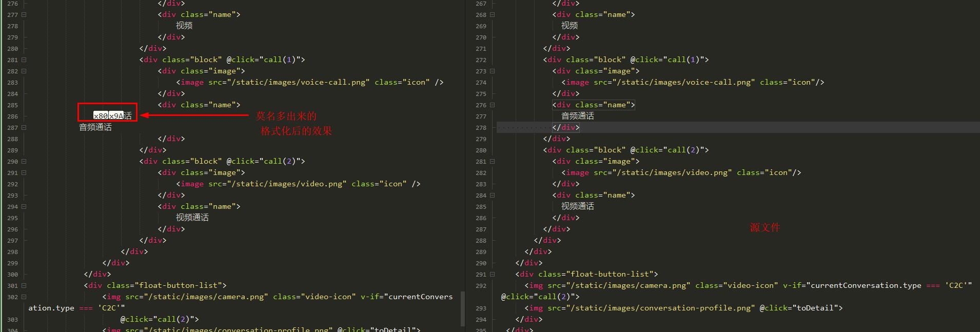Screen dimensions: 980x332
Task: Toggle fold marker at right pane line 276
Action: click(492, 105)
